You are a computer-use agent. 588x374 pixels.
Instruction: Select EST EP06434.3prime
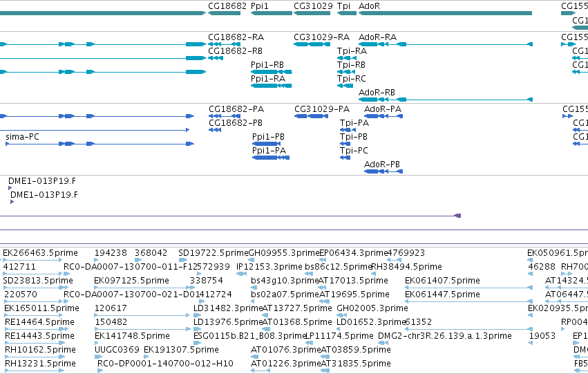(x=323, y=260)
